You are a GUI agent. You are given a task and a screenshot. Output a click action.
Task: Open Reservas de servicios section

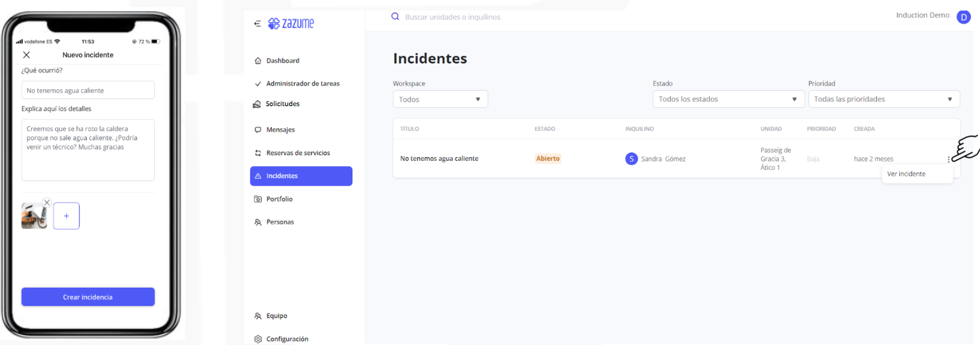click(x=298, y=153)
